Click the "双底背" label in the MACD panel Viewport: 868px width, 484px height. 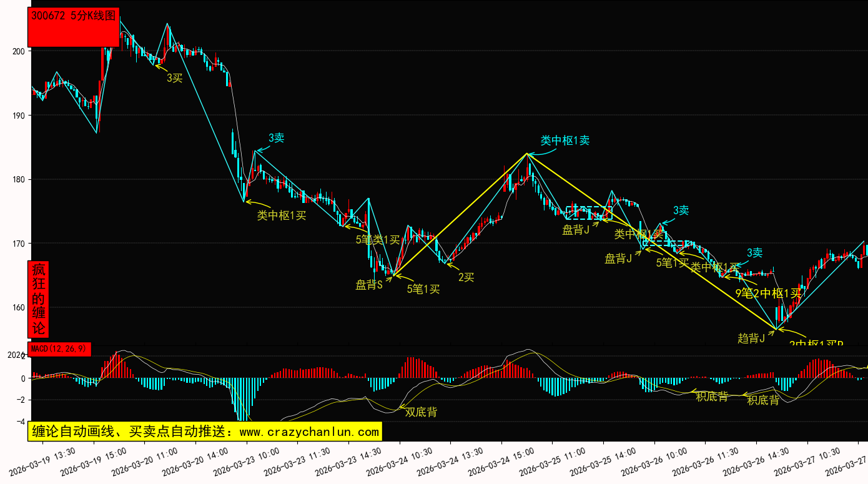pyautogui.click(x=421, y=412)
